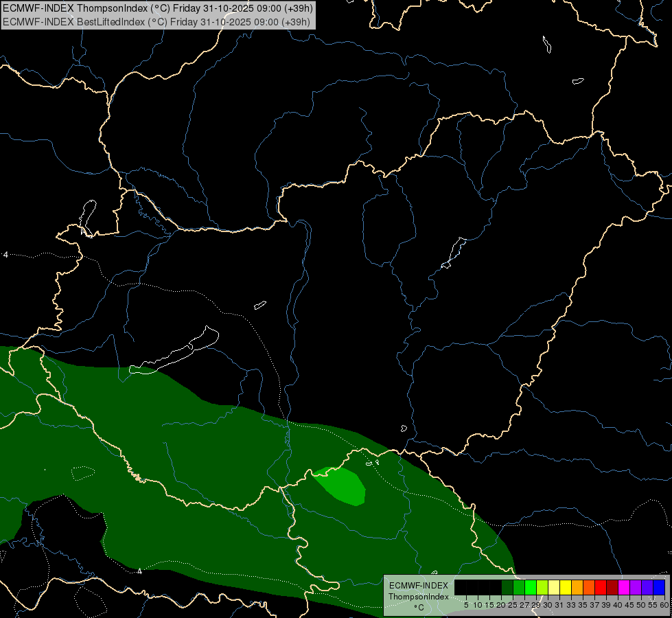Viewport: 672px width, 618px height.
Task: Select the blue 55-60 legend swatch
Action: (x=659, y=587)
